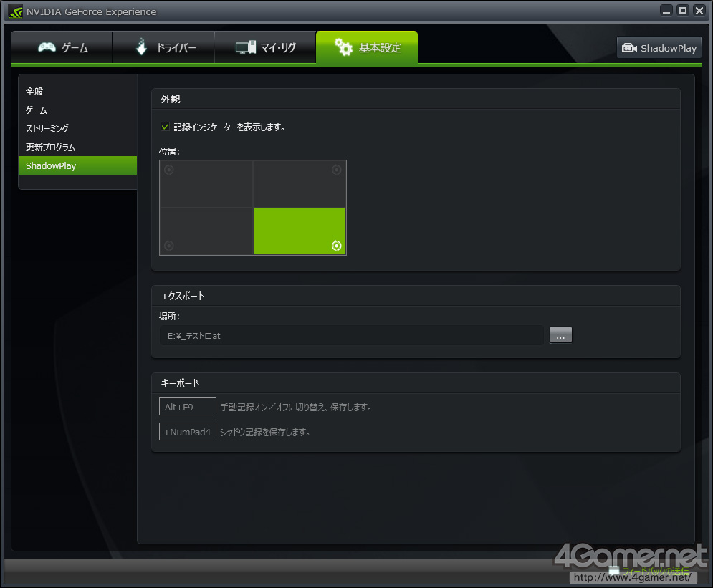Click the 位置: label
The width and height of the screenshot is (713, 588).
(x=169, y=152)
